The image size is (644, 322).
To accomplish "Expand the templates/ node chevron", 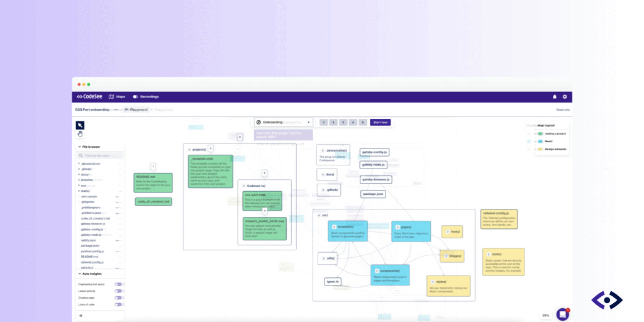I will pyautogui.click(x=333, y=226).
